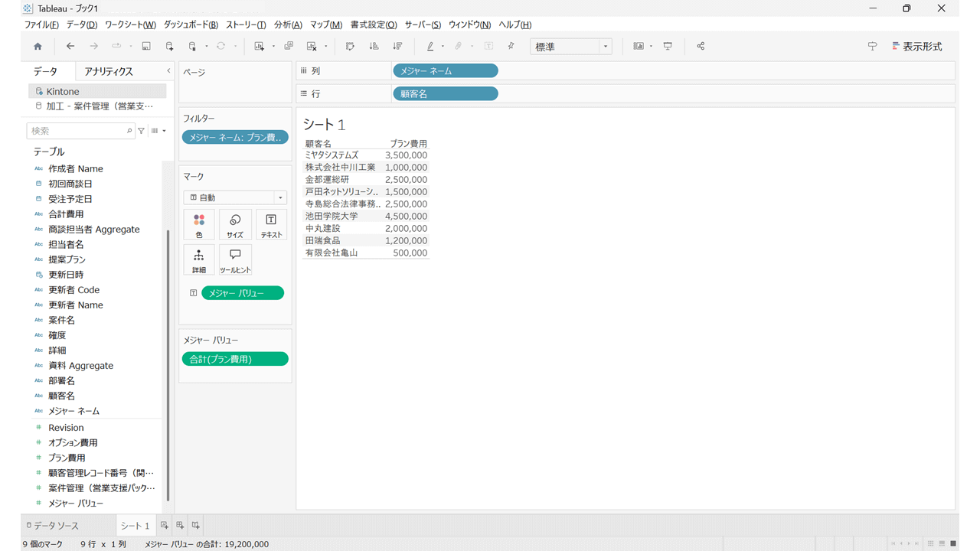Select the オプション費用 field
This screenshot has height=551, width=980.
[73, 442]
